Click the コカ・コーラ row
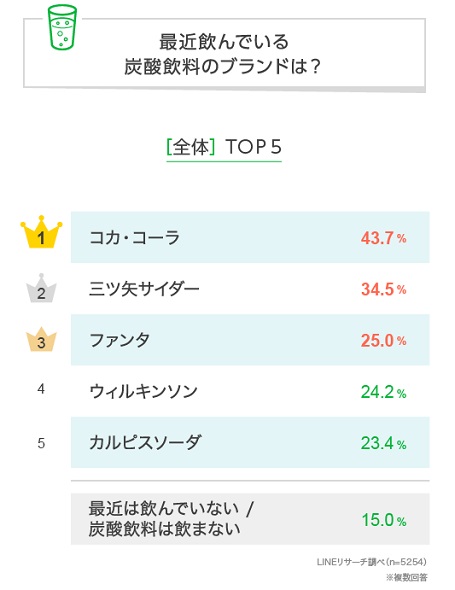455x590 pixels. [x=250, y=237]
